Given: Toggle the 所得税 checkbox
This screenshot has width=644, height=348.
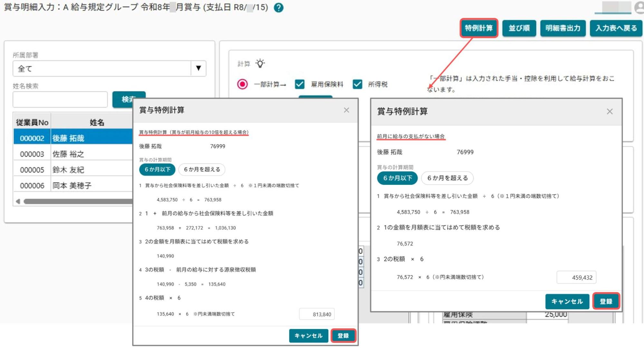Looking at the screenshot, I should (357, 84).
